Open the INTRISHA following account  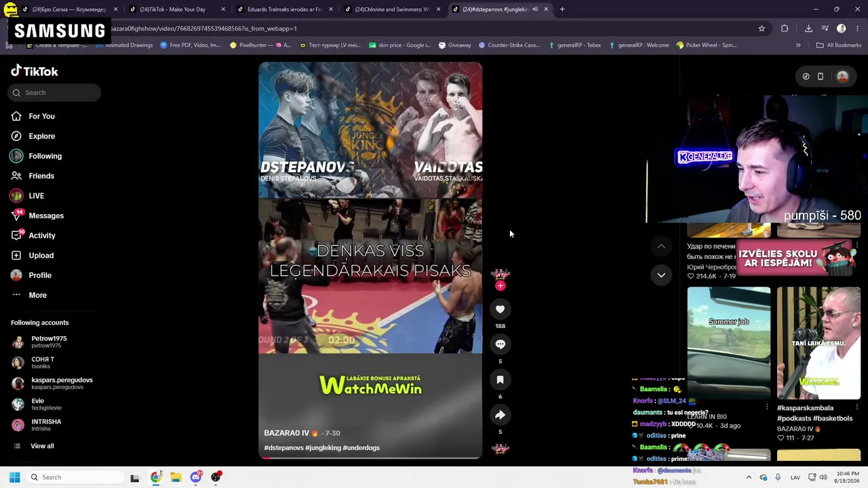[46, 425]
